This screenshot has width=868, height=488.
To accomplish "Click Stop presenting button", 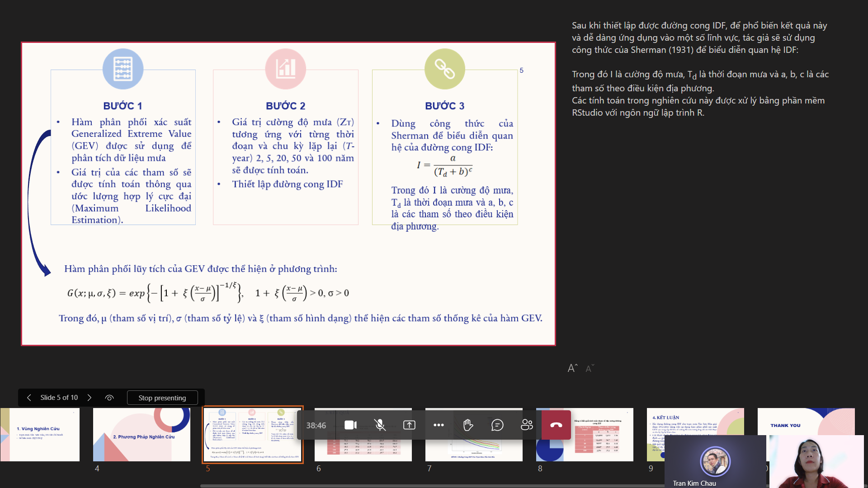I will click(162, 398).
